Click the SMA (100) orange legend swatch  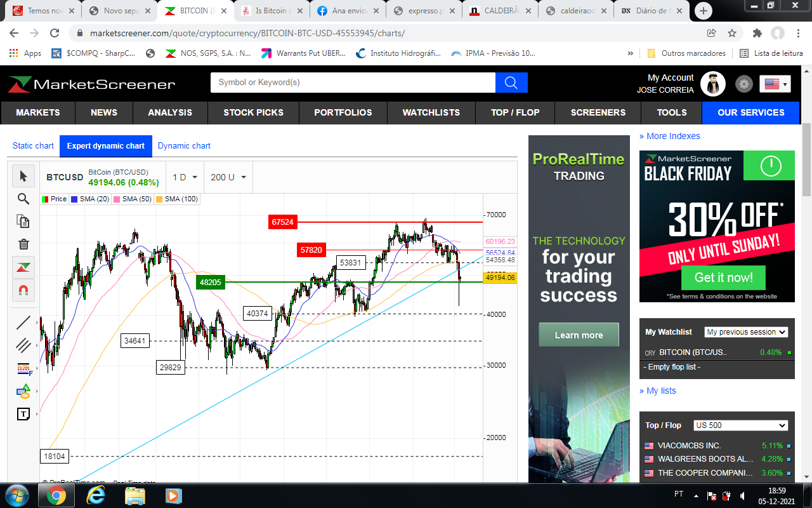click(159, 199)
